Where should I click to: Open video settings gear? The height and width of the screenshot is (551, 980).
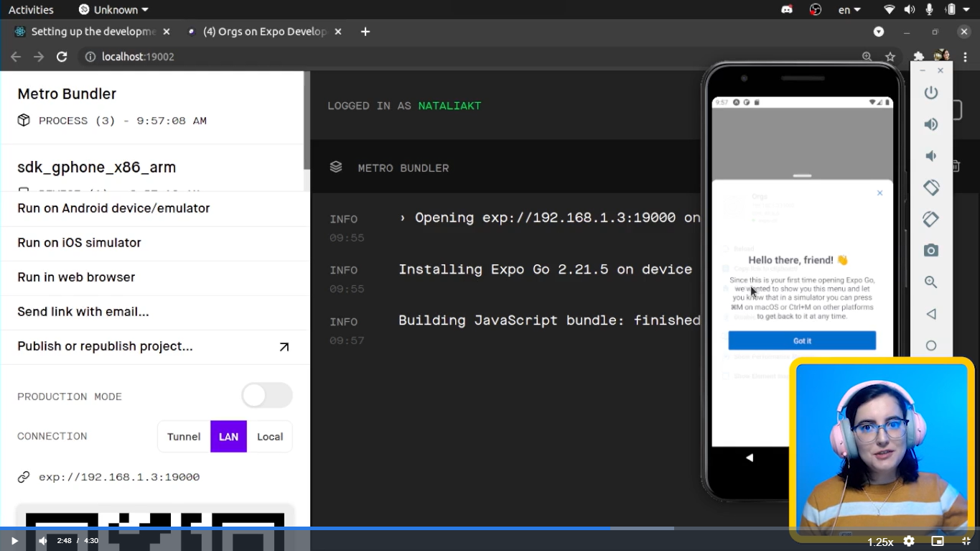tap(909, 541)
